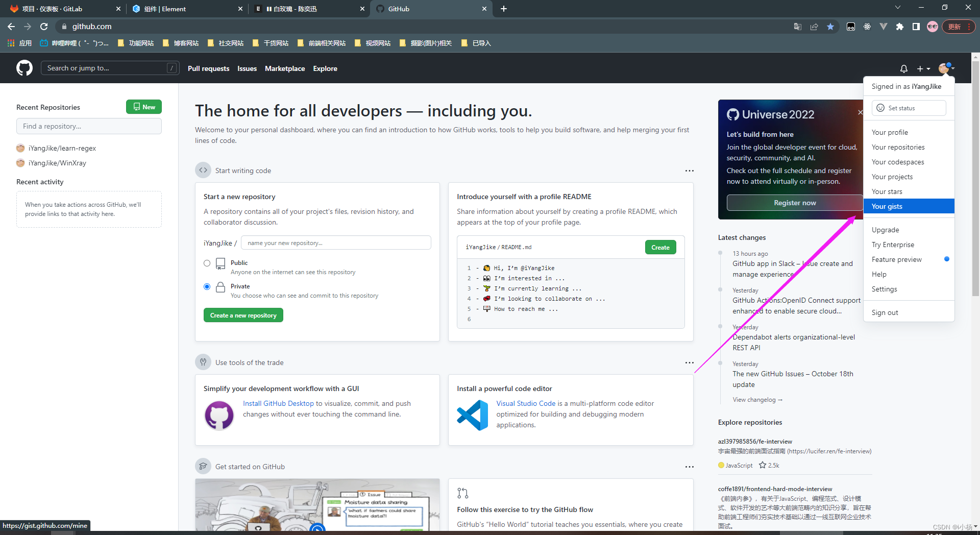Image resolution: width=980 pixels, height=535 pixels.
Task: Open options menu for Get started on GitHub
Action: tap(689, 467)
